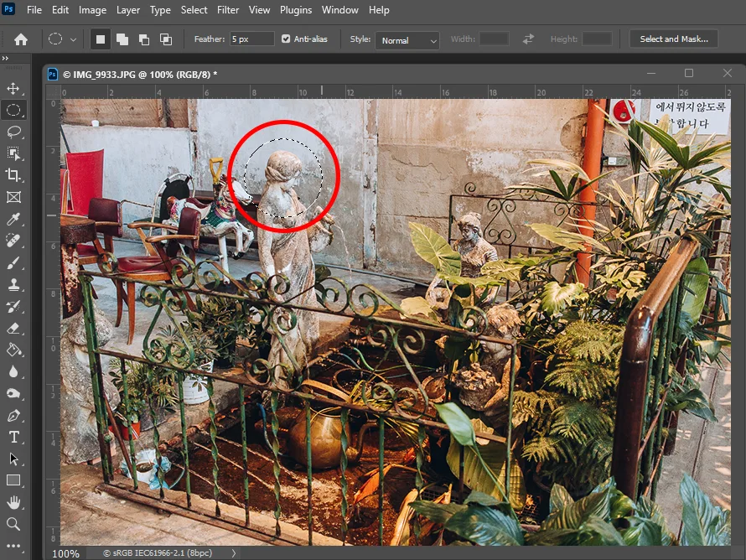Viewport: 746px width, 560px height.
Task: Open the Edit Toolbar three-dots menu
Action: click(x=13, y=546)
